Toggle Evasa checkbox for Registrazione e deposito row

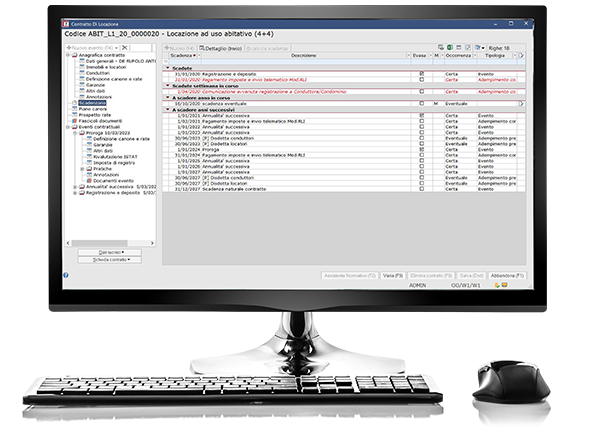click(x=422, y=74)
